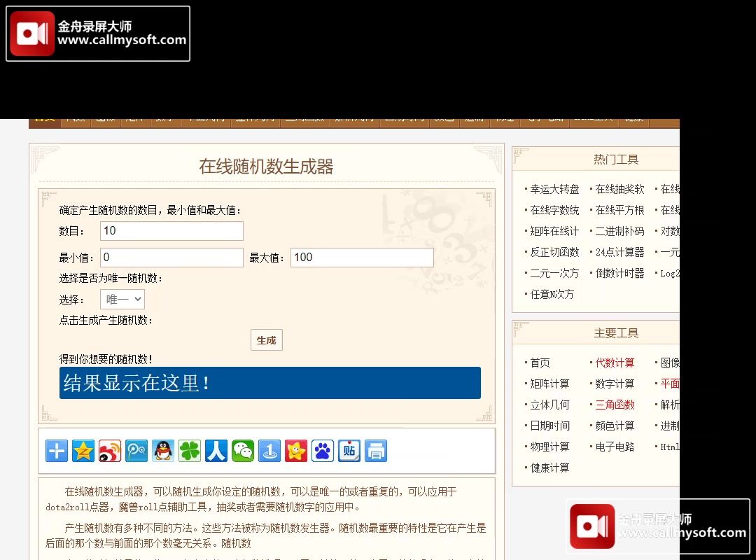This screenshot has width=756, height=560.
Task: Open 在线抽奖软 link
Action: coord(619,189)
